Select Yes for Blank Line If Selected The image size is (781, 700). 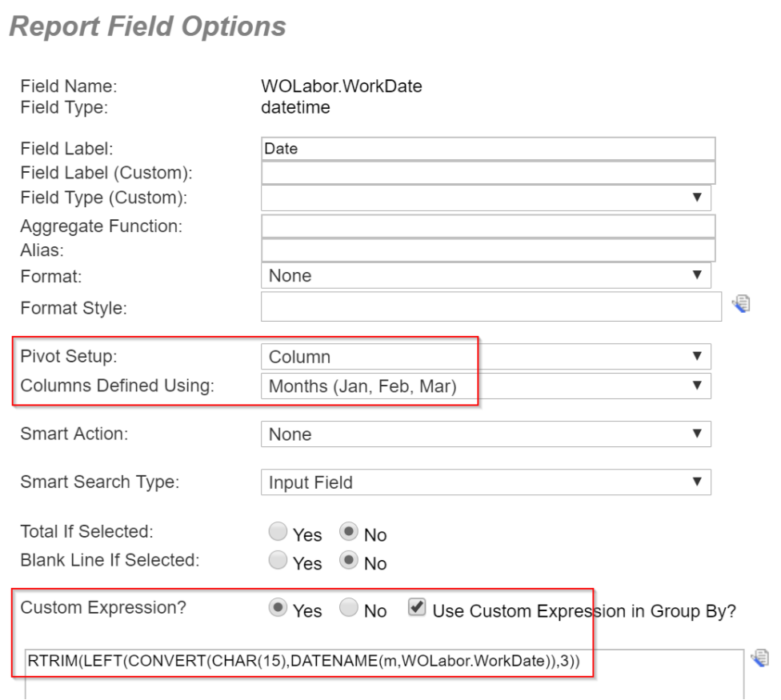(278, 560)
